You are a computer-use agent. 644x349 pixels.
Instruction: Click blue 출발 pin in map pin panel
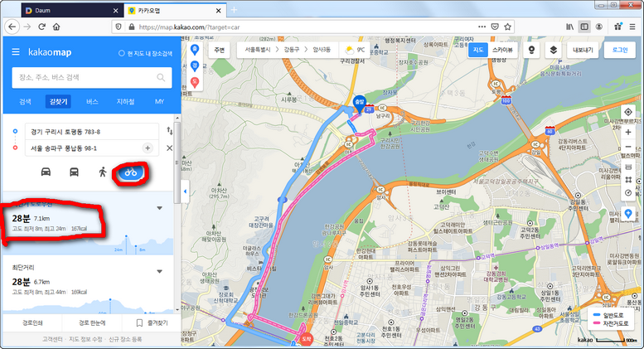[x=195, y=50]
